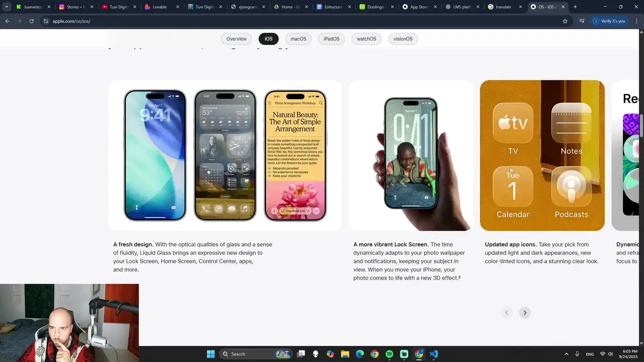Click the Notes app icon
This screenshot has width=644, height=362.
[x=572, y=123]
